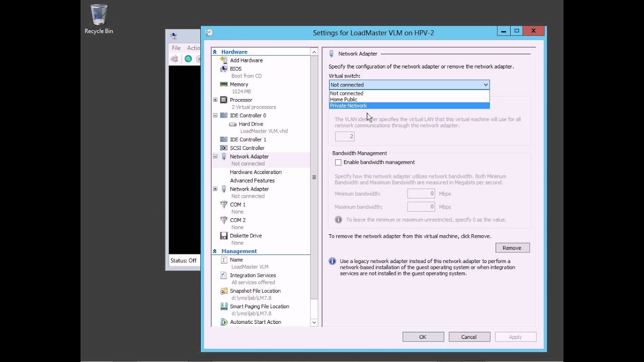Click the OK button
This screenshot has width=644, height=362.
[423, 337]
